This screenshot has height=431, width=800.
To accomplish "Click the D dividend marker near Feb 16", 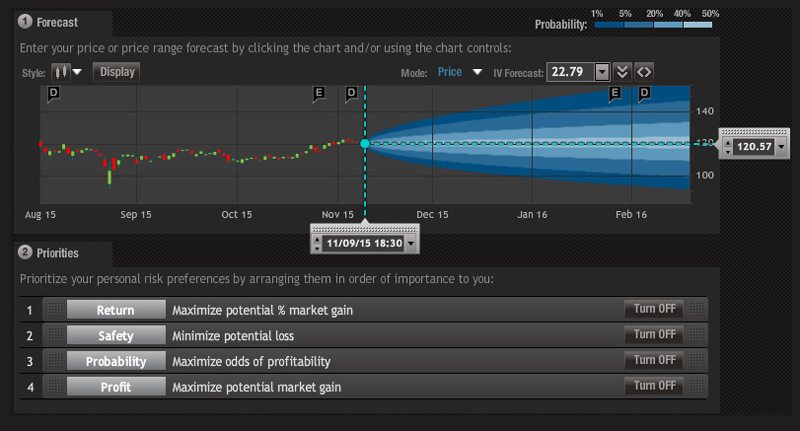I will point(644,93).
